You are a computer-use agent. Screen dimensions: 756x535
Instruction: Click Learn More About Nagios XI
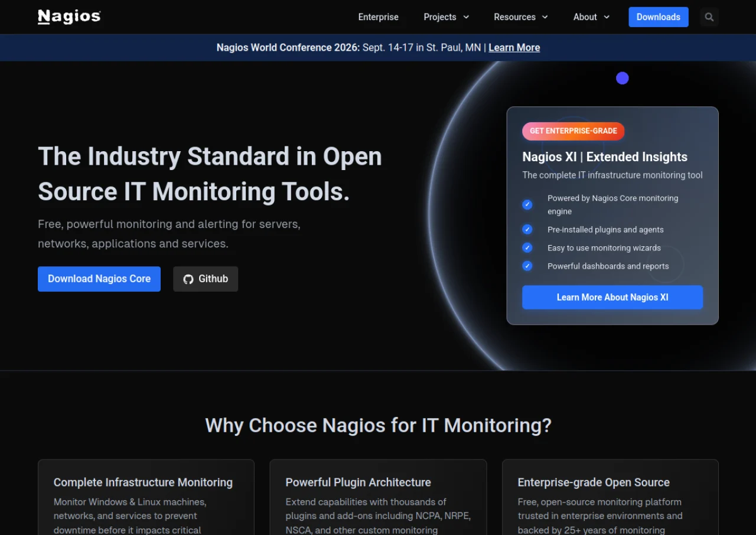pos(612,297)
